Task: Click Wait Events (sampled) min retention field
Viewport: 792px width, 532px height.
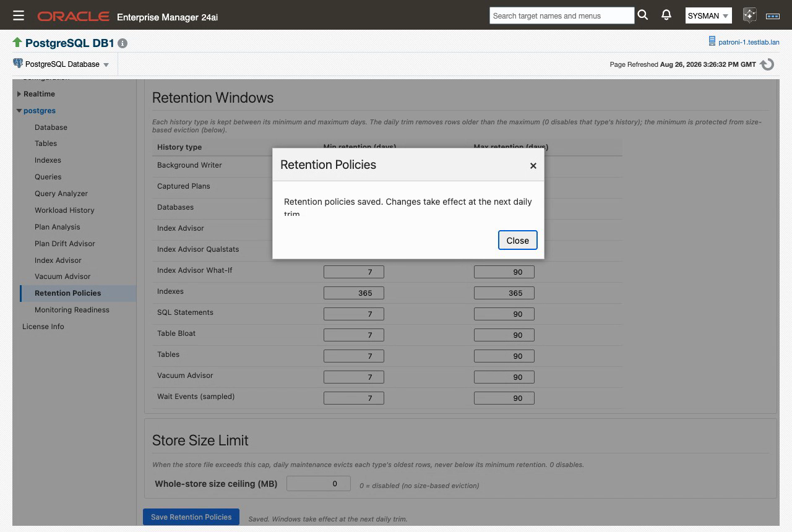Action: click(x=354, y=398)
